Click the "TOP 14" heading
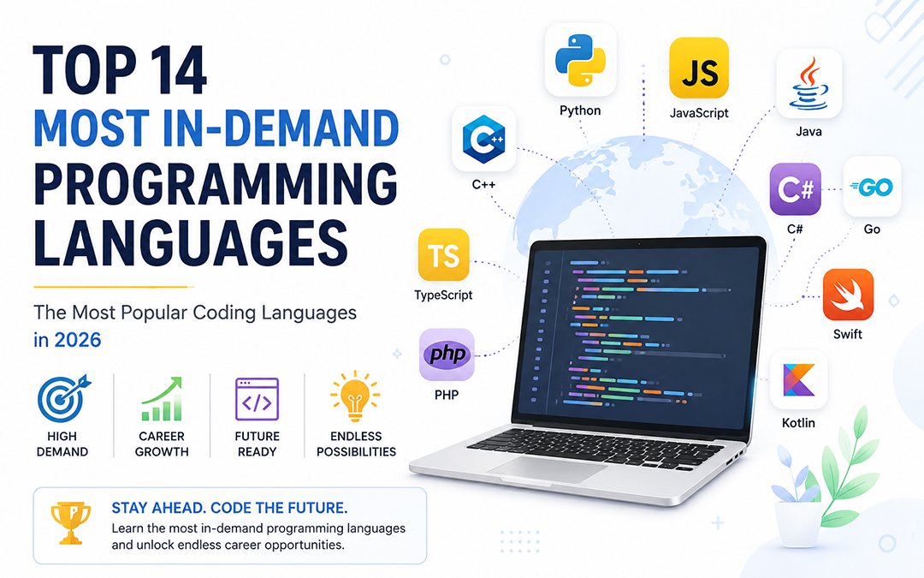 click(x=121, y=70)
